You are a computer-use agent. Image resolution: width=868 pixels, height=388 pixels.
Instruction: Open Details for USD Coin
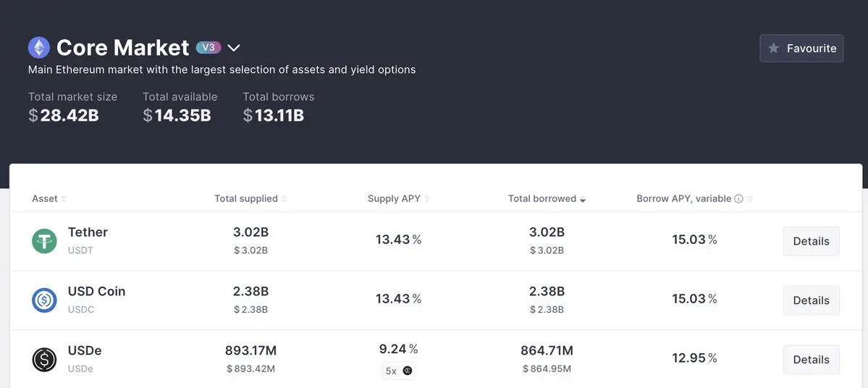coord(811,300)
